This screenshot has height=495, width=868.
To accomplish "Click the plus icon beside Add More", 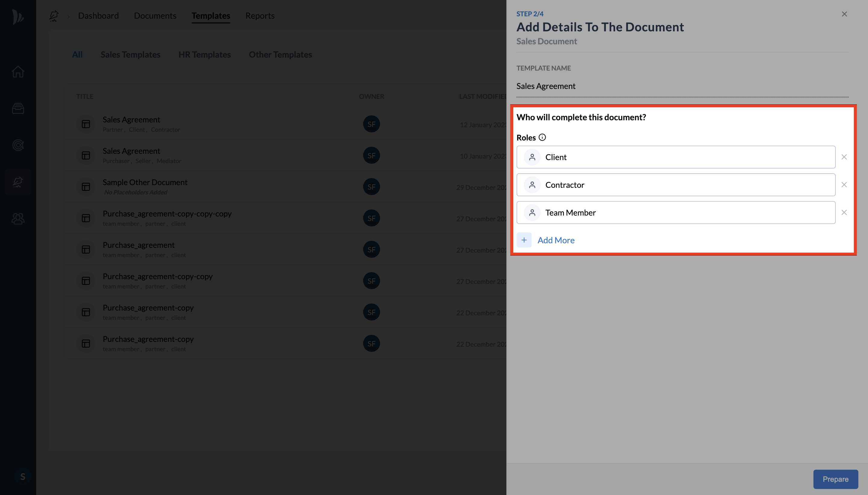I will [524, 240].
